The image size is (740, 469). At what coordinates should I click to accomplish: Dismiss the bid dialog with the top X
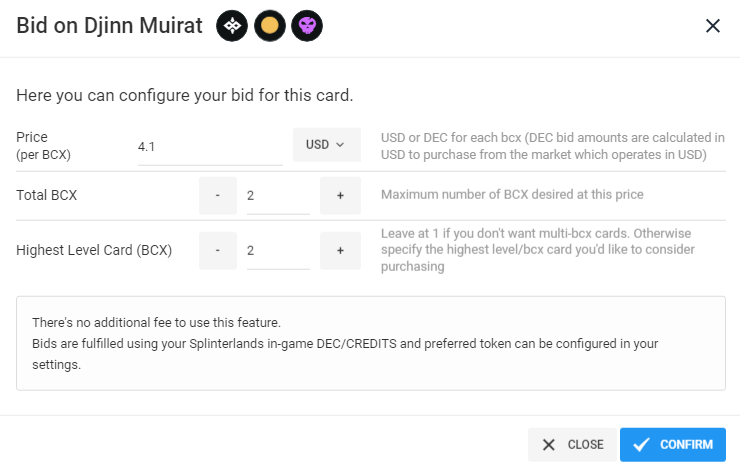(713, 25)
